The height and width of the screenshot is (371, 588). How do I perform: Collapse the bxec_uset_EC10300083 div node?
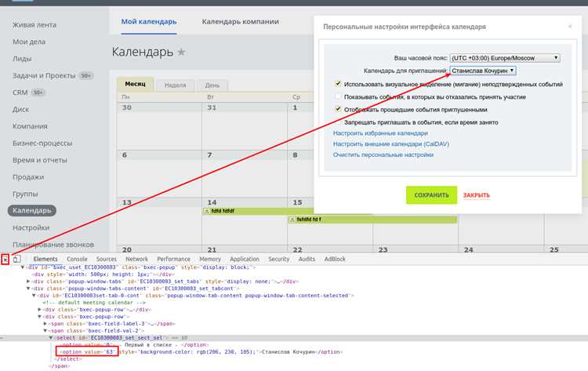click(23, 267)
